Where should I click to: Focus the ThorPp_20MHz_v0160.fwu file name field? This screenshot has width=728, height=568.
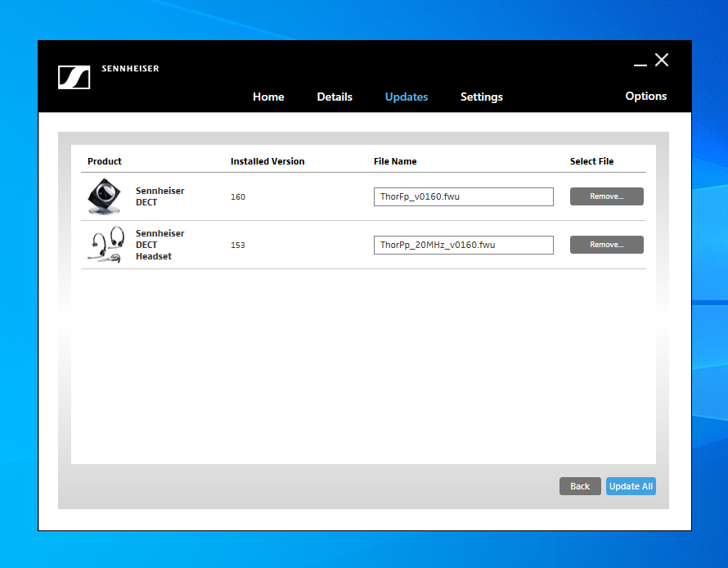[463, 245]
